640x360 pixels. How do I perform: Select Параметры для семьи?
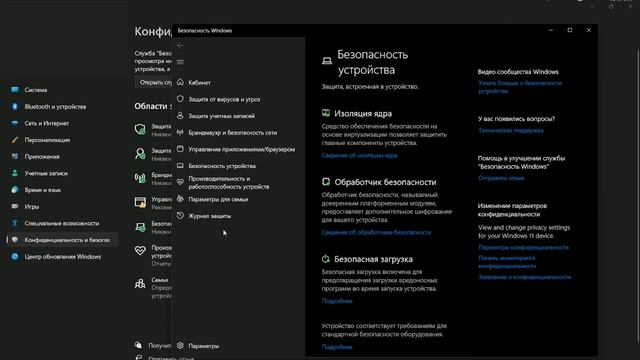point(218,199)
